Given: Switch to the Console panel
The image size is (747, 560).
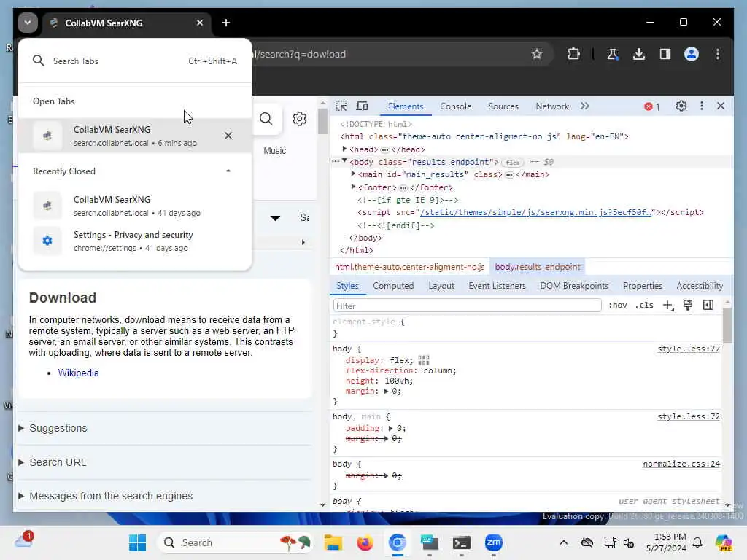Looking at the screenshot, I should [455, 106].
